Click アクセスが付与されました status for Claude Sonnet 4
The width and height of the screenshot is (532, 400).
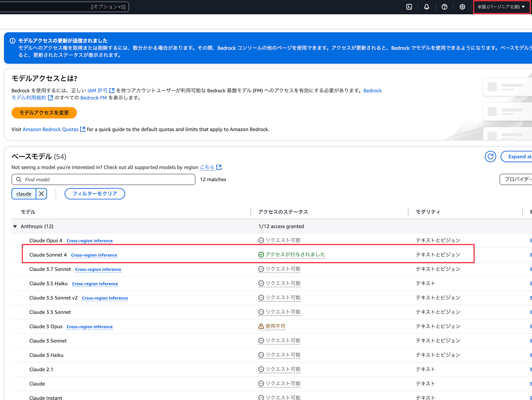click(292, 255)
